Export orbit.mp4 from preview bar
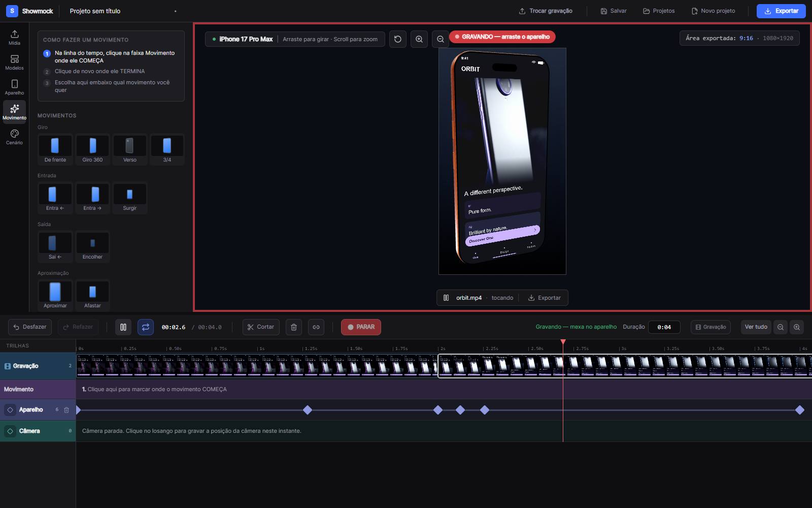 [544, 298]
